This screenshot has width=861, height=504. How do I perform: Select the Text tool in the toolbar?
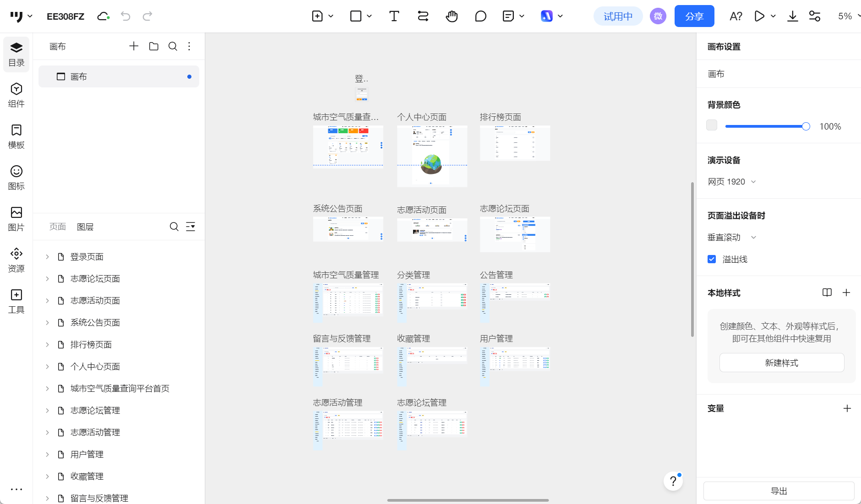[393, 16]
